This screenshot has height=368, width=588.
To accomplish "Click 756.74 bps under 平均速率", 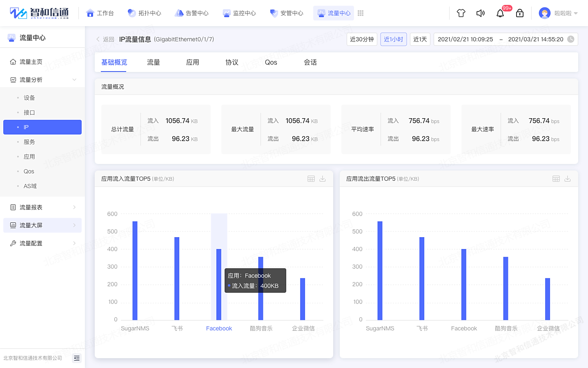I will (424, 121).
